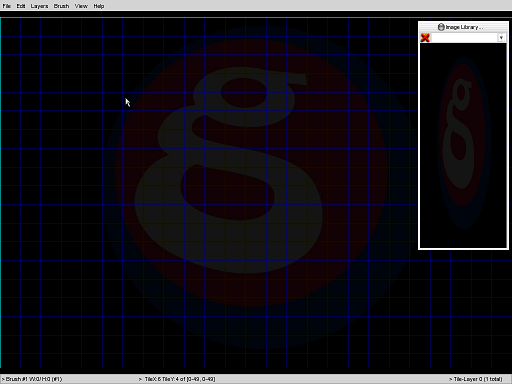512x384 pixels.
Task: Open the Brush menu
Action: (61, 6)
